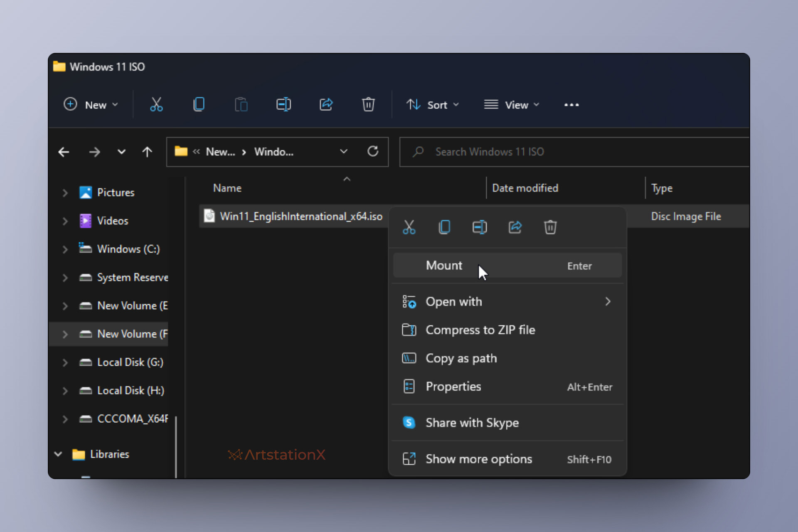
Task: Click the folder icon in the address bar
Action: (181, 151)
